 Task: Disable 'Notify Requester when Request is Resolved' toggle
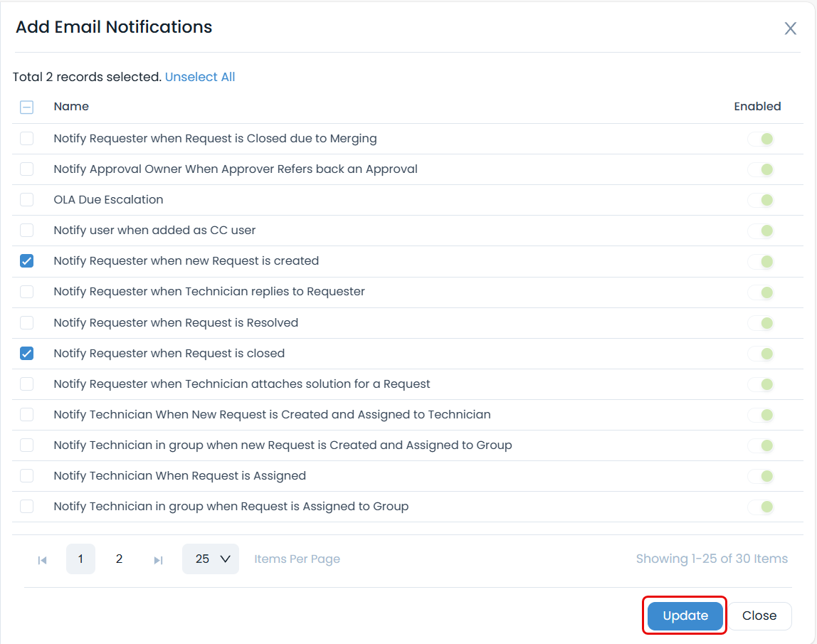pos(761,322)
